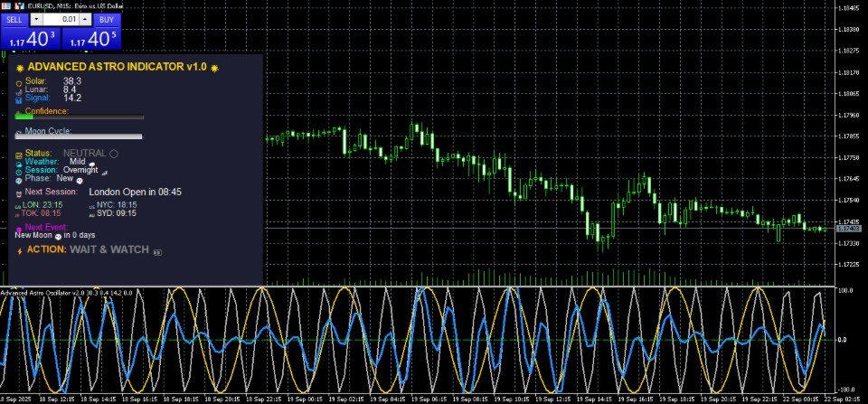Click the Next Event label
The height and width of the screenshot is (404, 868).
click(x=46, y=227)
